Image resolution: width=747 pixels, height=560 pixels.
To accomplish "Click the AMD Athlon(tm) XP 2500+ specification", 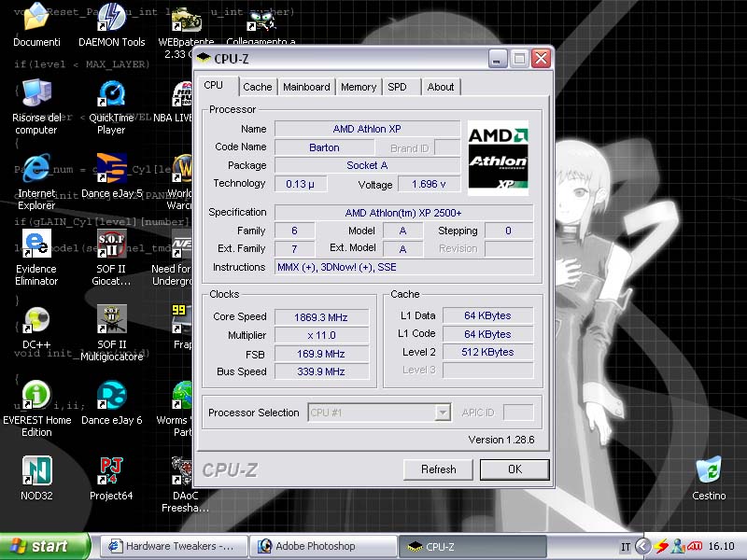I will [403, 213].
